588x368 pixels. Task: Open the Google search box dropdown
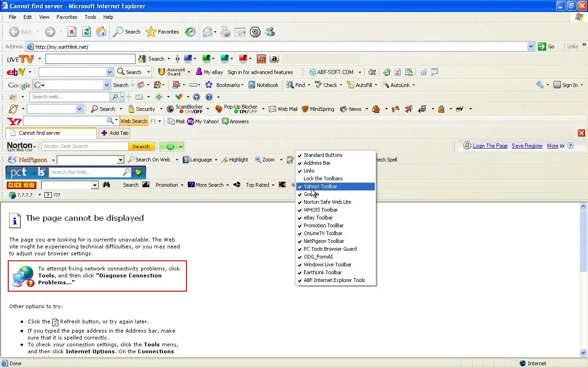(107, 85)
